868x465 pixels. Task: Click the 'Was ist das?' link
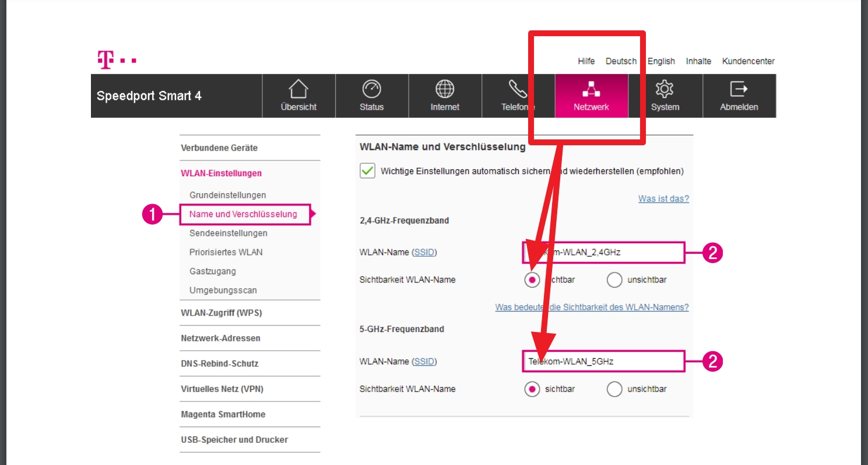pos(663,199)
